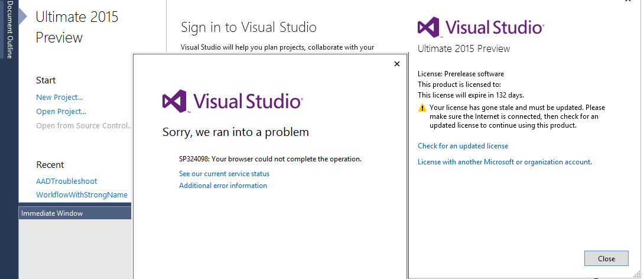Open recent project AADTroubleshoot
The width and height of the screenshot is (644, 279).
(67, 181)
